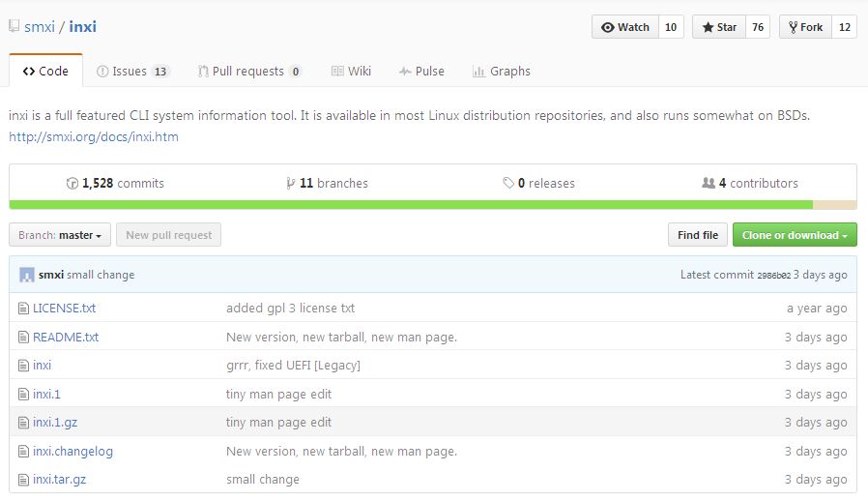Click the green language breakdown bar
This screenshot has width=868, height=501.
coord(411,205)
